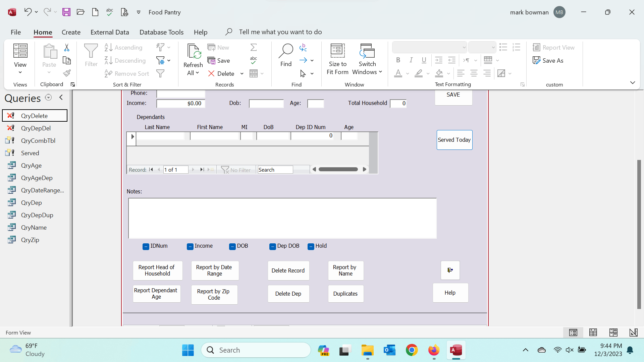Open the font name combo box
The height and width of the screenshot is (362, 644).
tap(429, 47)
